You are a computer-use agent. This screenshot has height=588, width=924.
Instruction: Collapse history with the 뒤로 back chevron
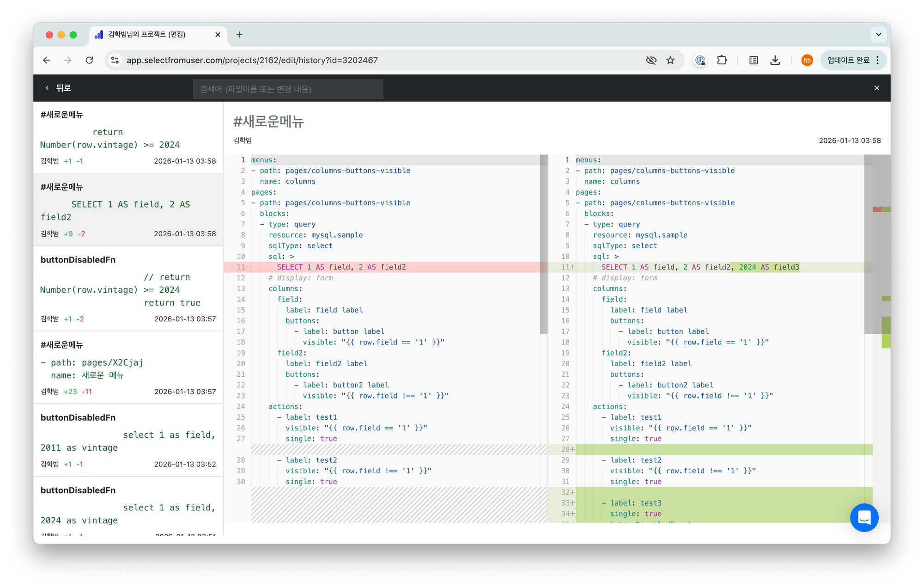click(47, 88)
